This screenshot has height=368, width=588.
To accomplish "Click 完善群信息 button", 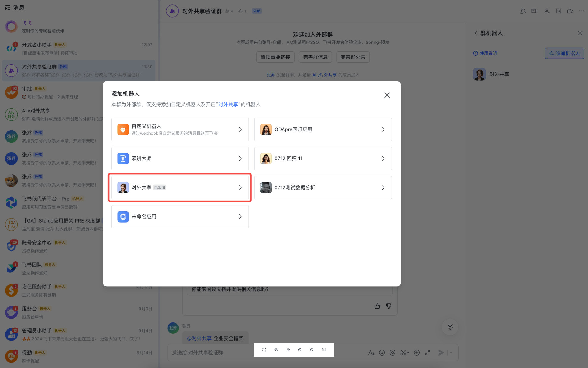I will coord(315,57).
